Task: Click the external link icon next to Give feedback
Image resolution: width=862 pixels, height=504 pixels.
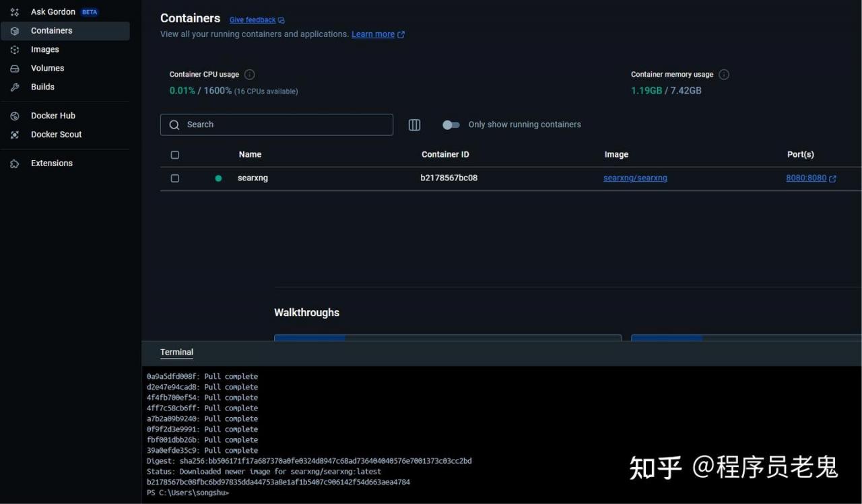Action: (281, 20)
